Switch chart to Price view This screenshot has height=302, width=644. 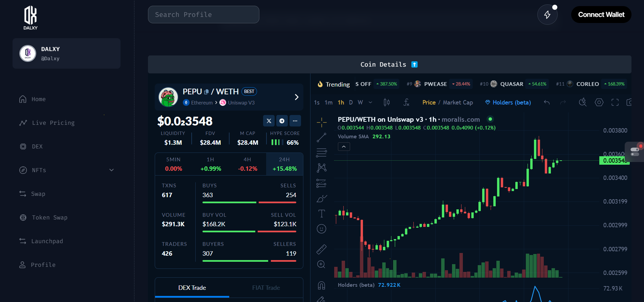pos(429,102)
